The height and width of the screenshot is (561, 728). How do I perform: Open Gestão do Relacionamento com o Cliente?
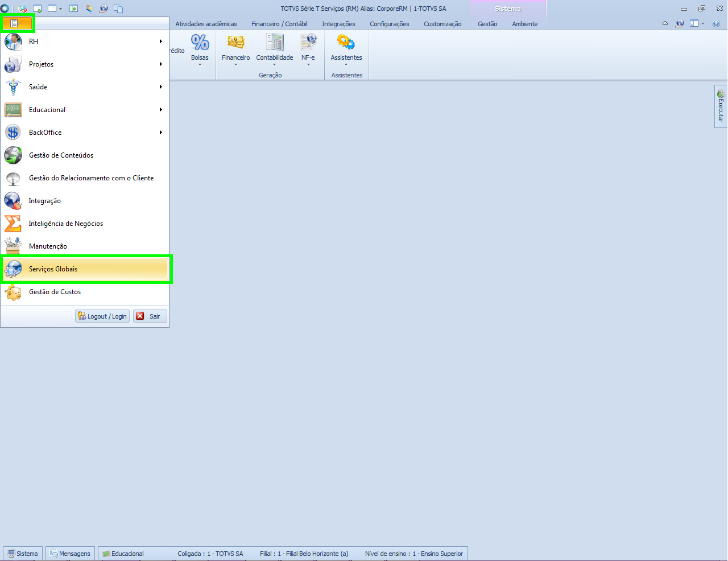pos(85,178)
